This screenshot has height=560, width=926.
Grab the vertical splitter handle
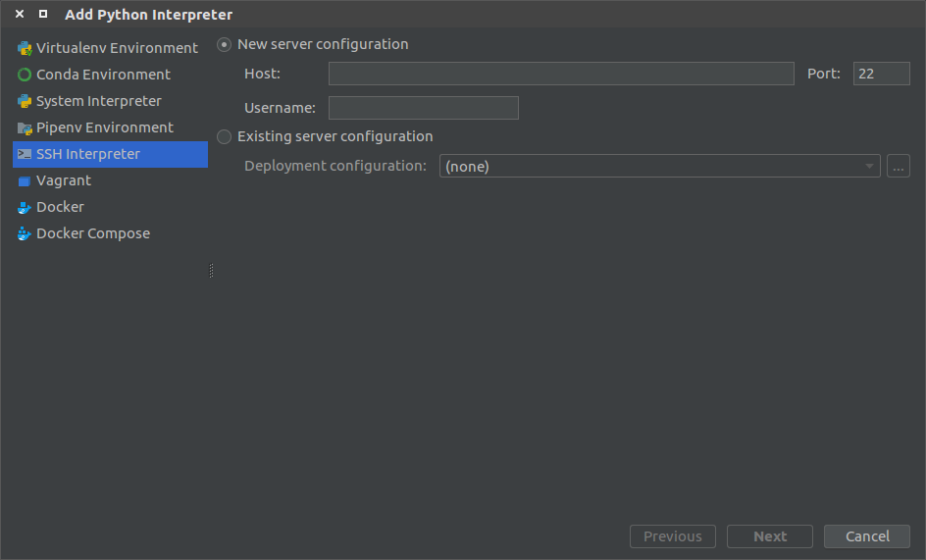click(x=211, y=271)
